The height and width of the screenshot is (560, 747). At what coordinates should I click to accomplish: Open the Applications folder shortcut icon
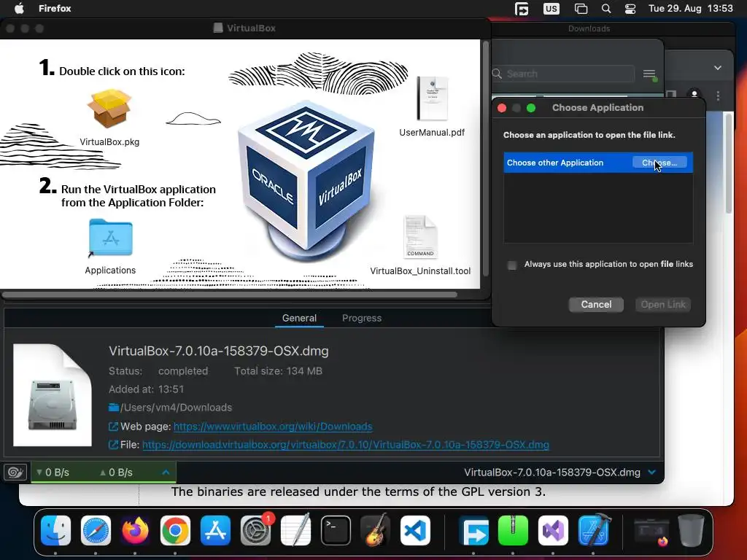(111, 238)
